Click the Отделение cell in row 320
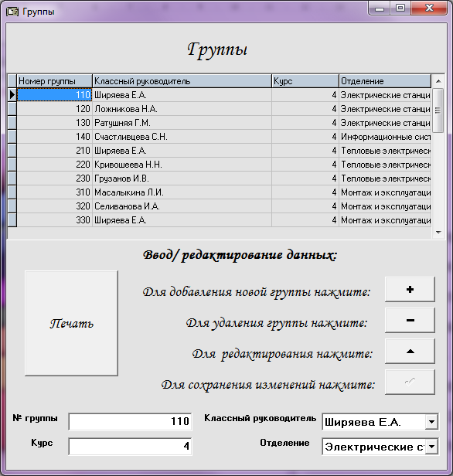 click(x=385, y=206)
